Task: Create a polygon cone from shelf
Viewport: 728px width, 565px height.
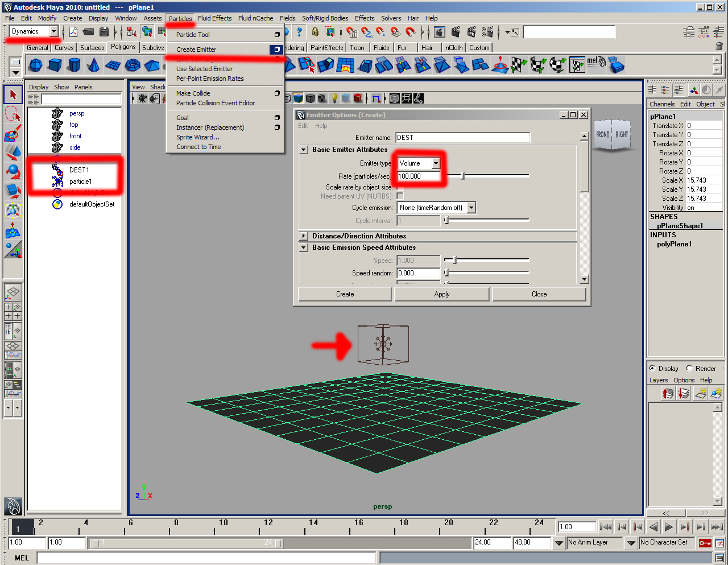Action: [93, 65]
